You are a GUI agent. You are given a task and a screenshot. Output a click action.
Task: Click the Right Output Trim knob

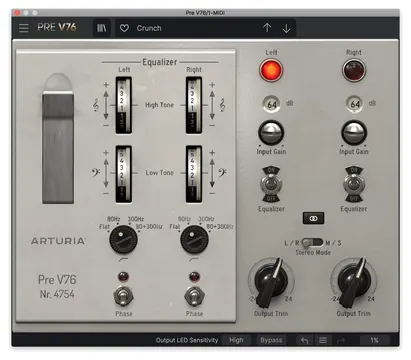pyautogui.click(x=354, y=282)
